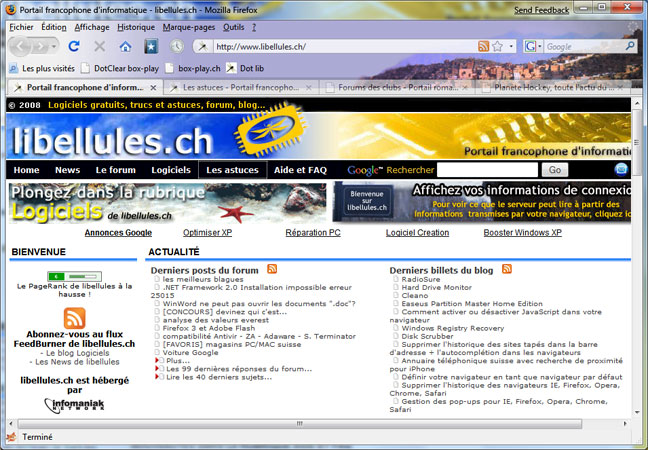Image resolution: width=648 pixels, height=450 pixels.
Task: Click the magnifier search icon
Action: pyautogui.click(x=630, y=46)
